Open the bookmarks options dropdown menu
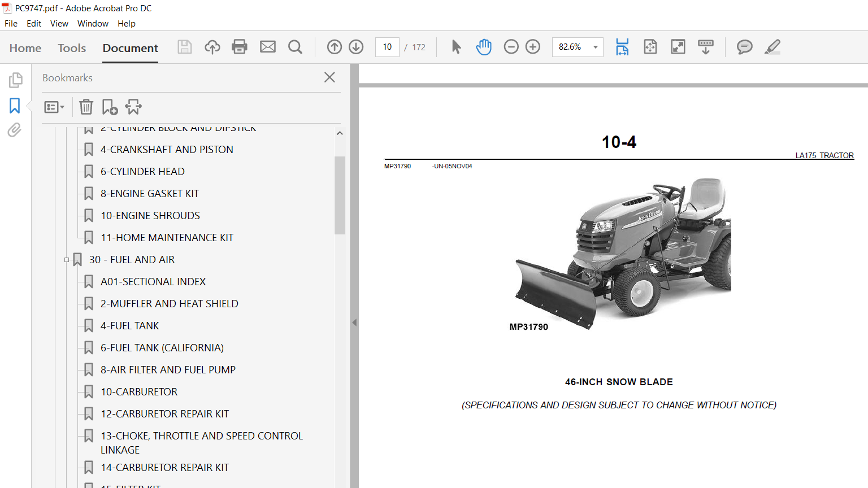 coord(54,107)
